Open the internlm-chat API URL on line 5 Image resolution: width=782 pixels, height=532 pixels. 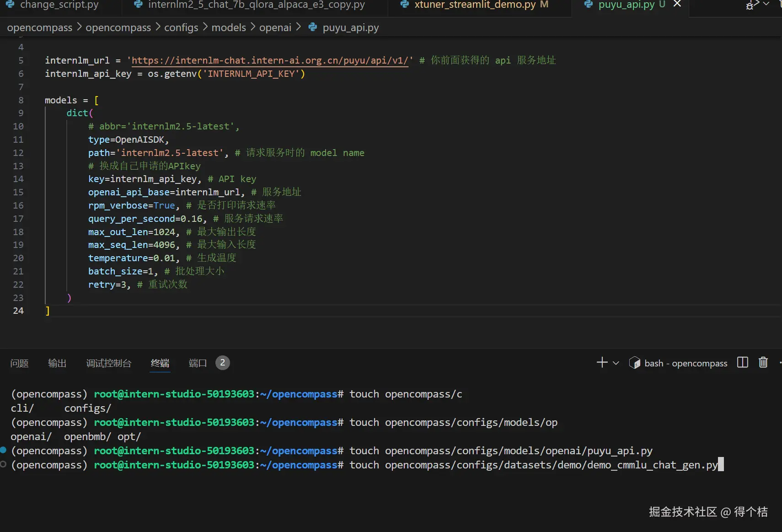click(270, 60)
